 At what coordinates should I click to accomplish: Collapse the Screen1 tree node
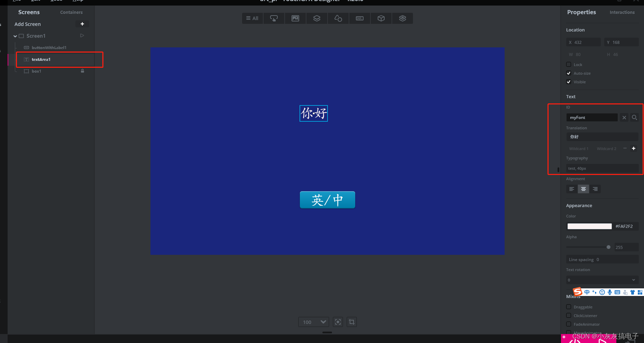point(15,36)
